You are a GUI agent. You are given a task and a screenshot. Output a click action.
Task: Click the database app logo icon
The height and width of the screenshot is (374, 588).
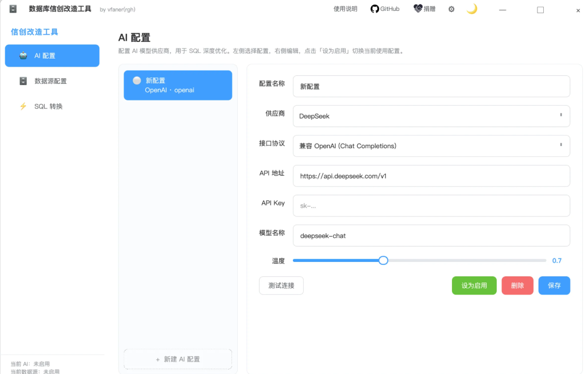13,9
